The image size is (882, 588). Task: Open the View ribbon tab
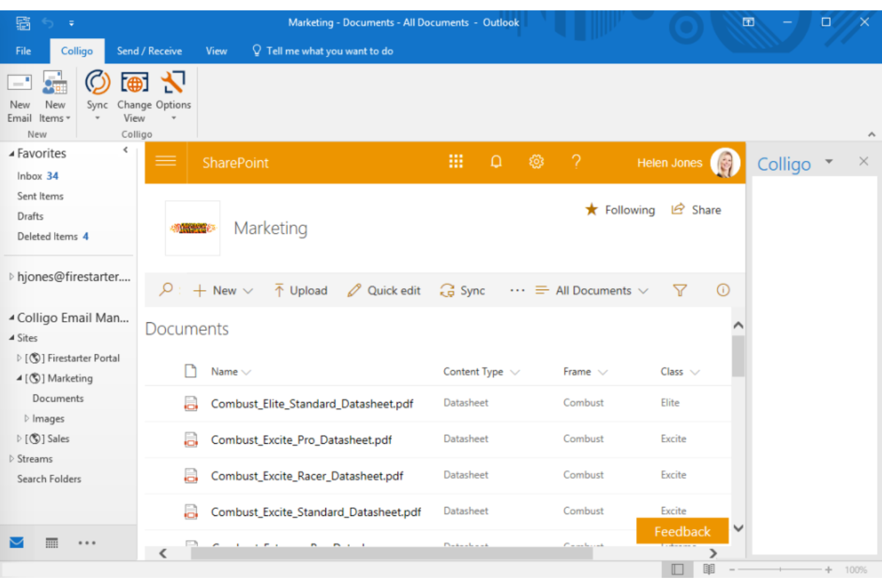click(x=216, y=51)
